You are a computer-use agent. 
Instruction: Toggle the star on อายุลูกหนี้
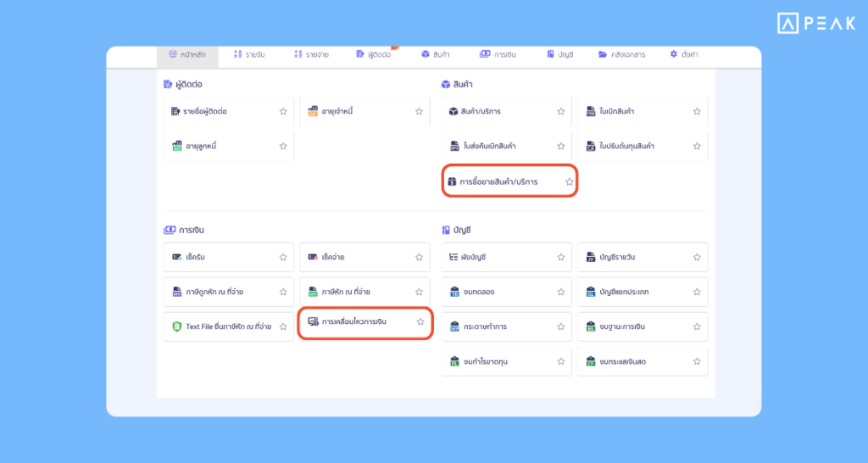[x=283, y=146]
